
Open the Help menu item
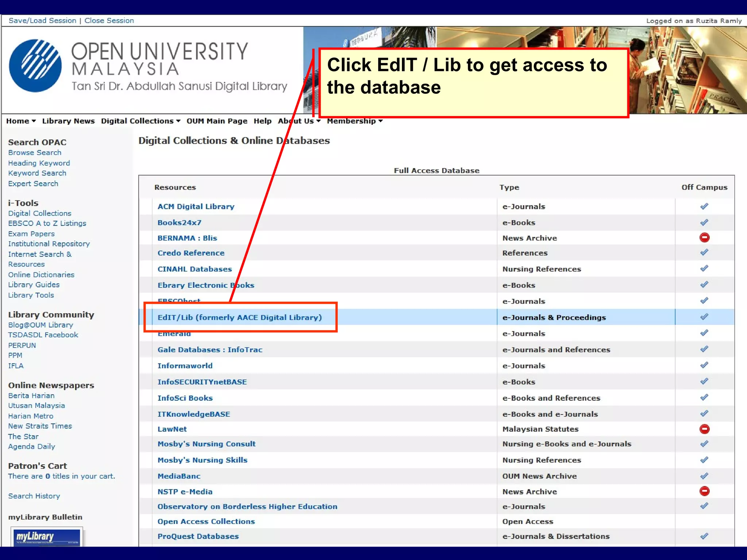263,121
